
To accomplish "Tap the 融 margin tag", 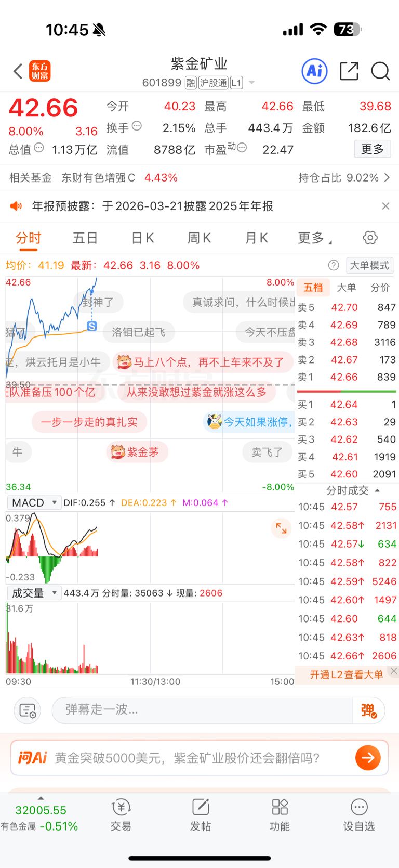I will coord(191,83).
